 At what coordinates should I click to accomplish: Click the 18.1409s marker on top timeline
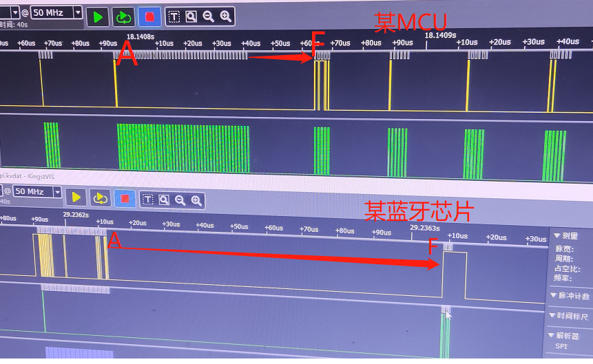pyautogui.click(x=440, y=35)
